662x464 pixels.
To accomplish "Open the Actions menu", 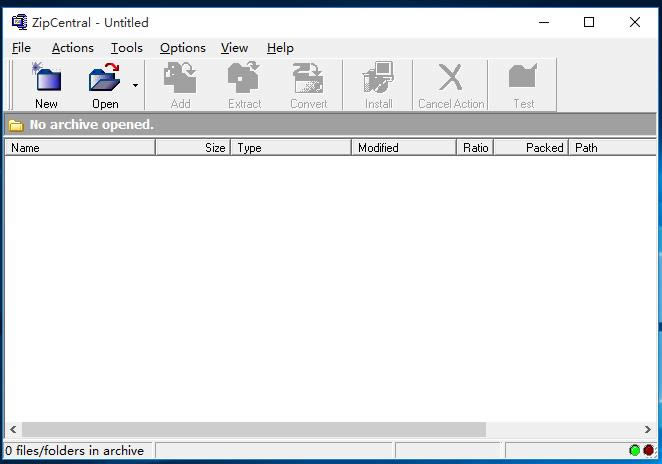I will pyautogui.click(x=73, y=48).
